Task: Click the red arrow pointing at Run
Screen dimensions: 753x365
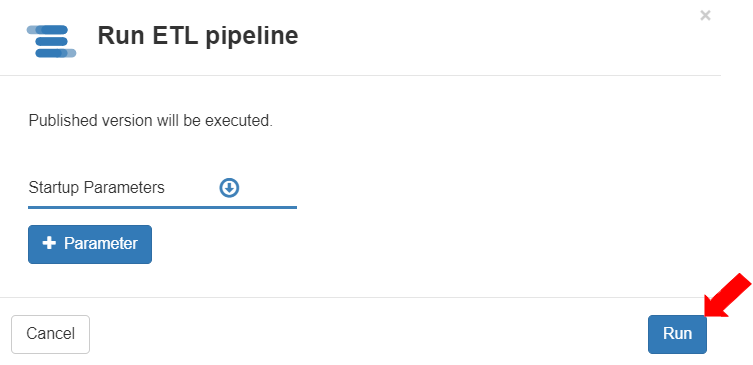Action: [x=727, y=295]
